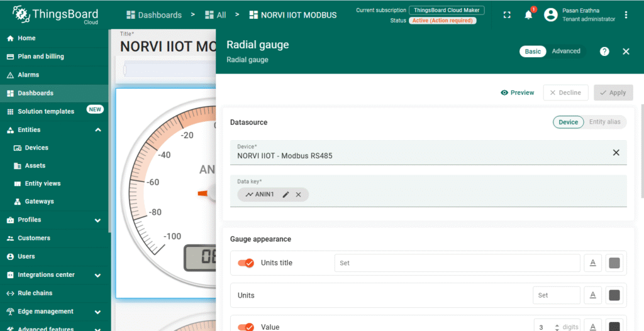The image size is (644, 331).
Task: Switch to the Advanced settings tab
Action: tap(566, 52)
